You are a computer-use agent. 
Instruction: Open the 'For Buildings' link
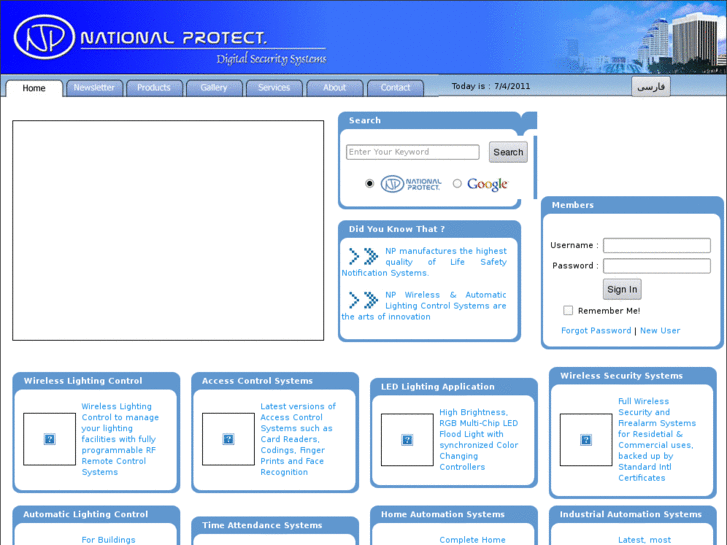(108, 540)
